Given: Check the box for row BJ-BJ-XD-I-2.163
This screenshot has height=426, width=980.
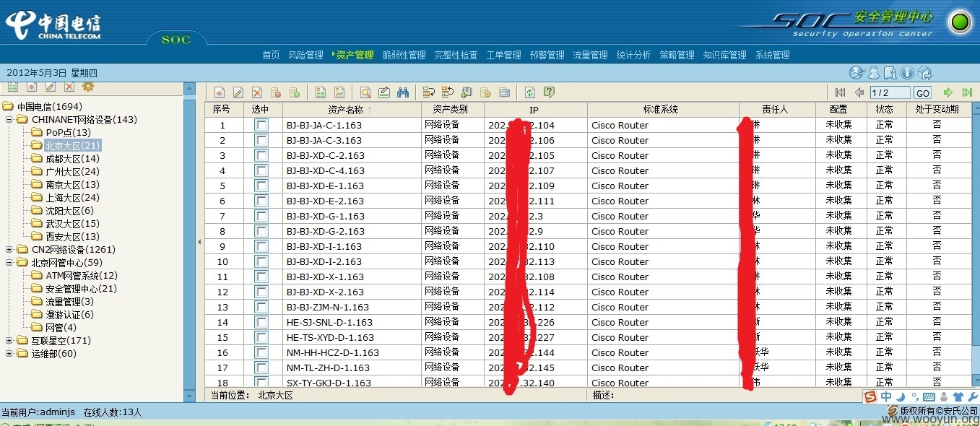Looking at the screenshot, I should click(261, 261).
